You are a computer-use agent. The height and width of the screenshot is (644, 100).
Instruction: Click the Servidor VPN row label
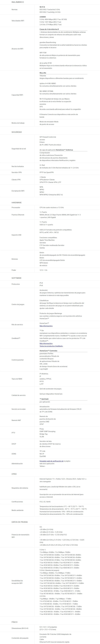pyautogui.click(x=17, y=172)
